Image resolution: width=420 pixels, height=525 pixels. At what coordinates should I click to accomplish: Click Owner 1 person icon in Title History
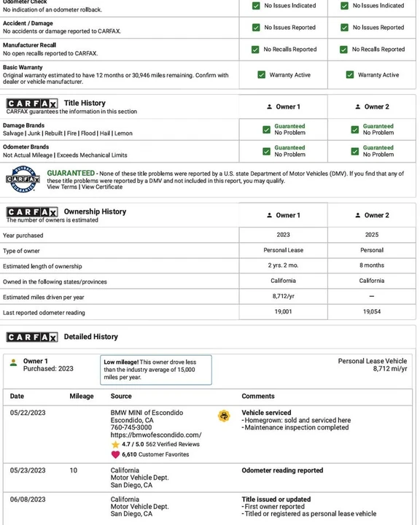pyautogui.click(x=269, y=106)
